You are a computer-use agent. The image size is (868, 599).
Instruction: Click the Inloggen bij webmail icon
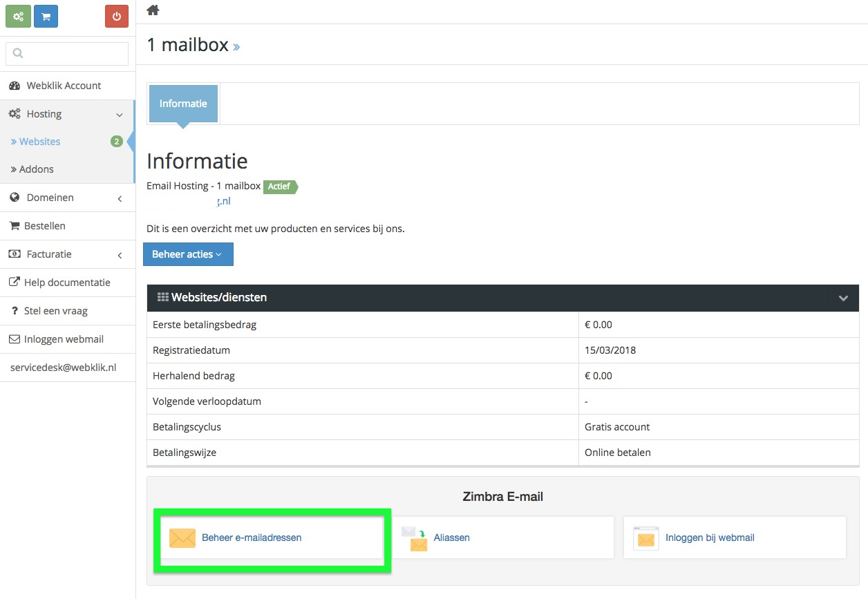pyautogui.click(x=645, y=538)
